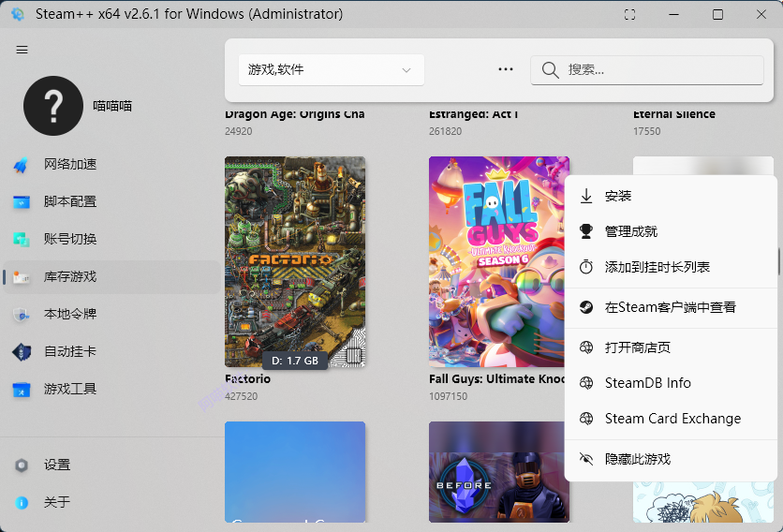
Task: Click the crossed-eye icon beside 隐藏此游戏
Action: [x=586, y=459]
